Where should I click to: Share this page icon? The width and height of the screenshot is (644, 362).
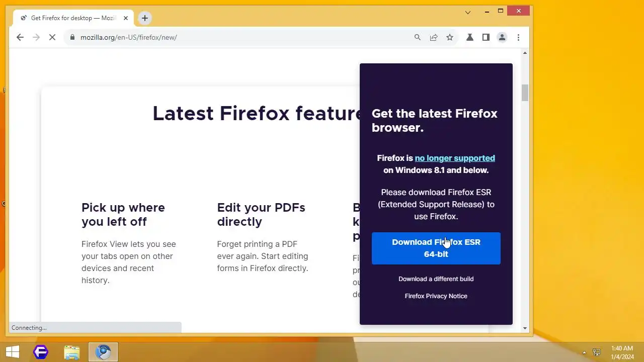(x=434, y=37)
